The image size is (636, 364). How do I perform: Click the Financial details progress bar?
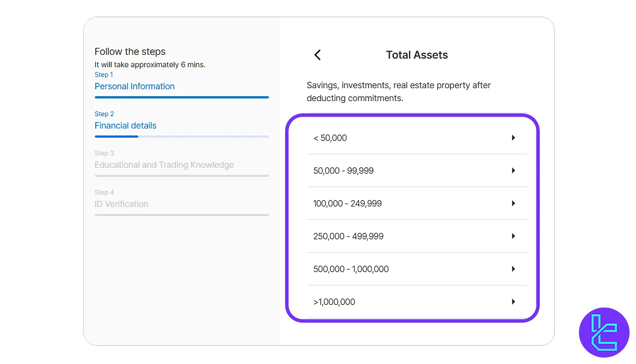tap(181, 137)
